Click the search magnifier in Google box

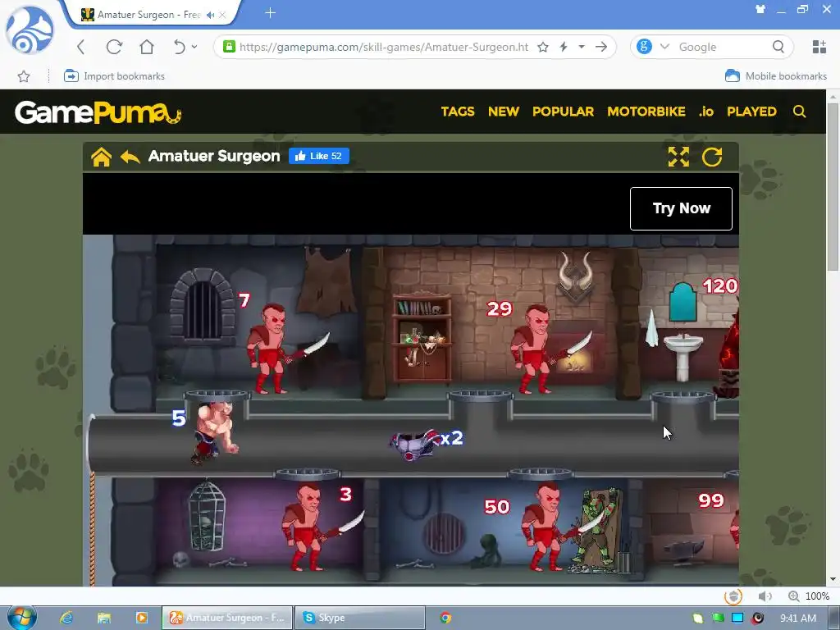[x=778, y=47]
